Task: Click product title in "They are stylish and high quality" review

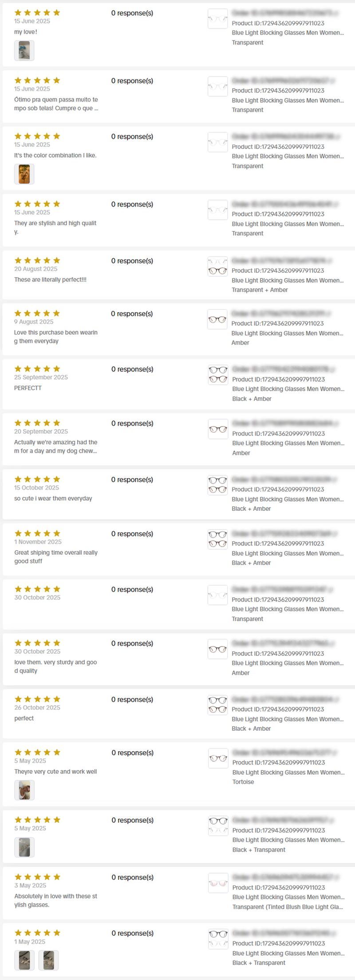Action: [288, 224]
